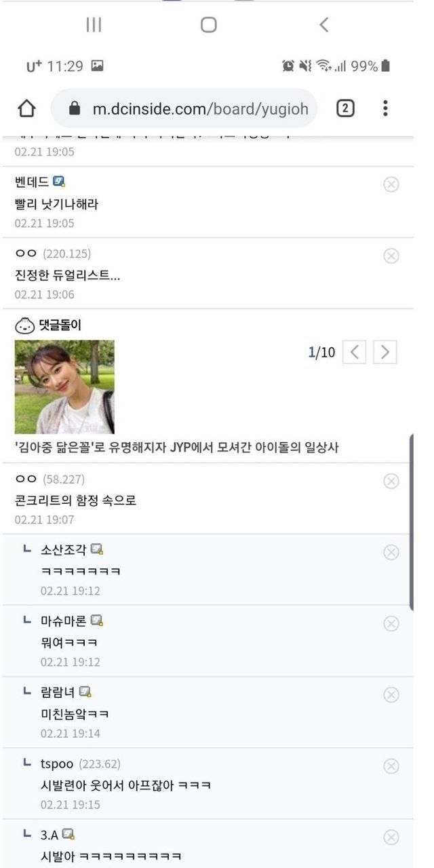Delete the 진정한 듀얼리스트 comment
The height and width of the screenshot is (868, 434).
tap(391, 256)
